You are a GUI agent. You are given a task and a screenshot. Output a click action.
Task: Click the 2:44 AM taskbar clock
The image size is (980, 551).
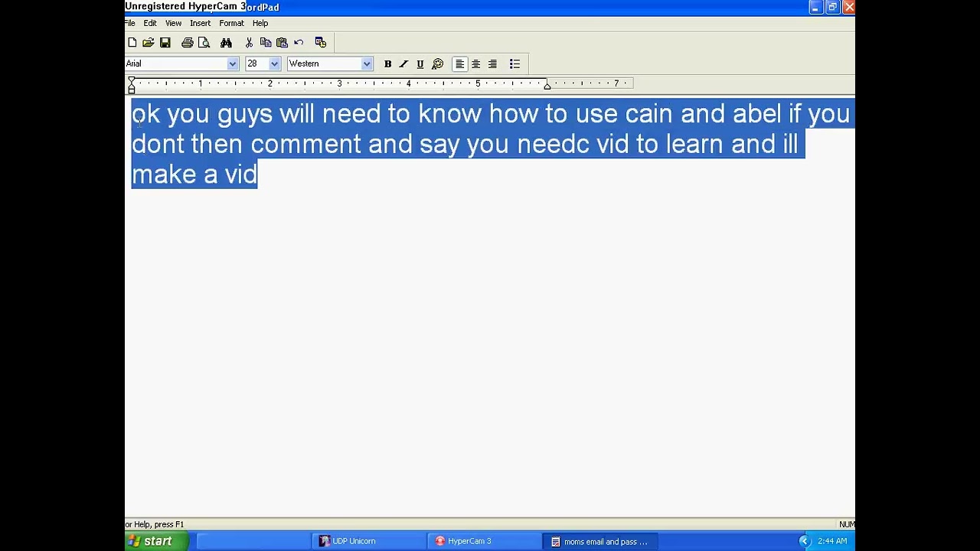[x=832, y=541]
